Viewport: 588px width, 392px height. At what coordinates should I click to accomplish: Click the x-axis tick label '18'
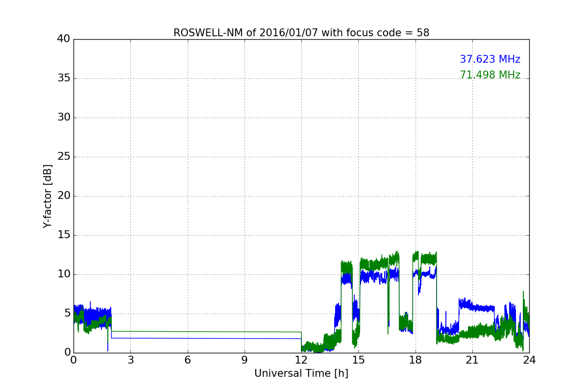[416, 360]
